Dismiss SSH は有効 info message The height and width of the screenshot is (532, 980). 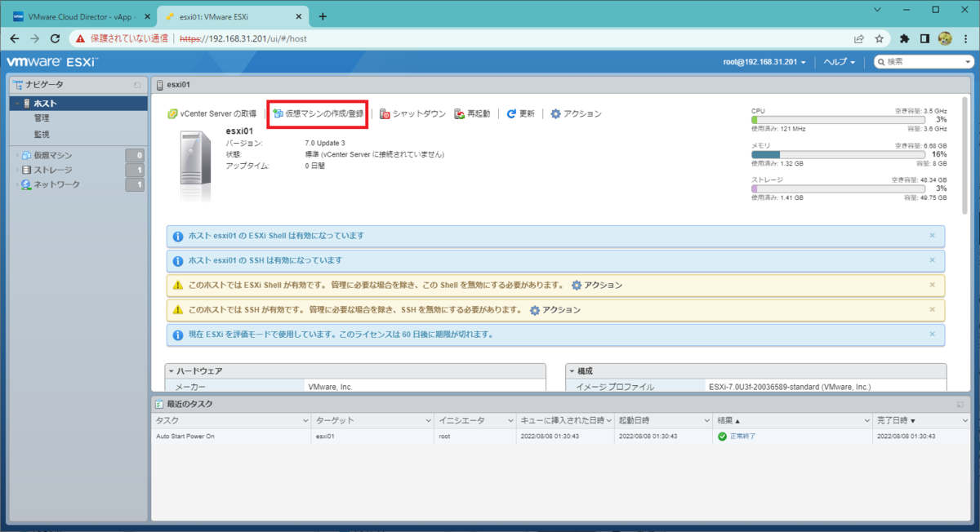(x=932, y=260)
